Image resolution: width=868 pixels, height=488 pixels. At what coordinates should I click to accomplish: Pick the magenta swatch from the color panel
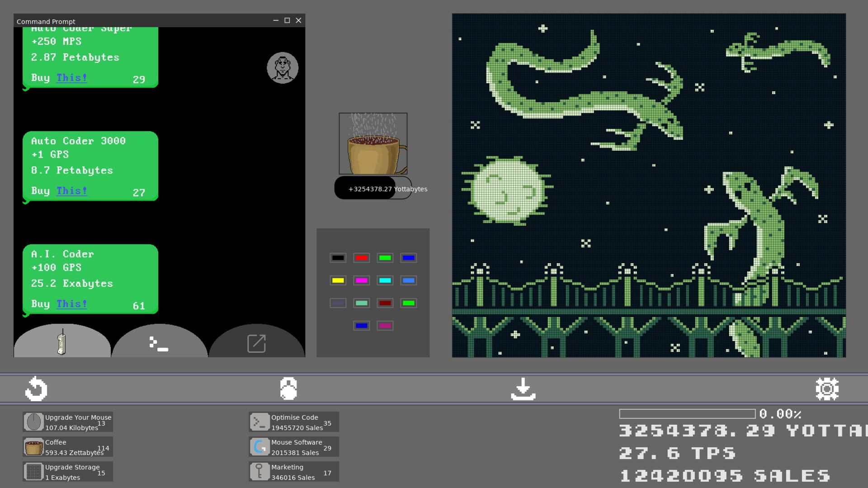pos(361,280)
